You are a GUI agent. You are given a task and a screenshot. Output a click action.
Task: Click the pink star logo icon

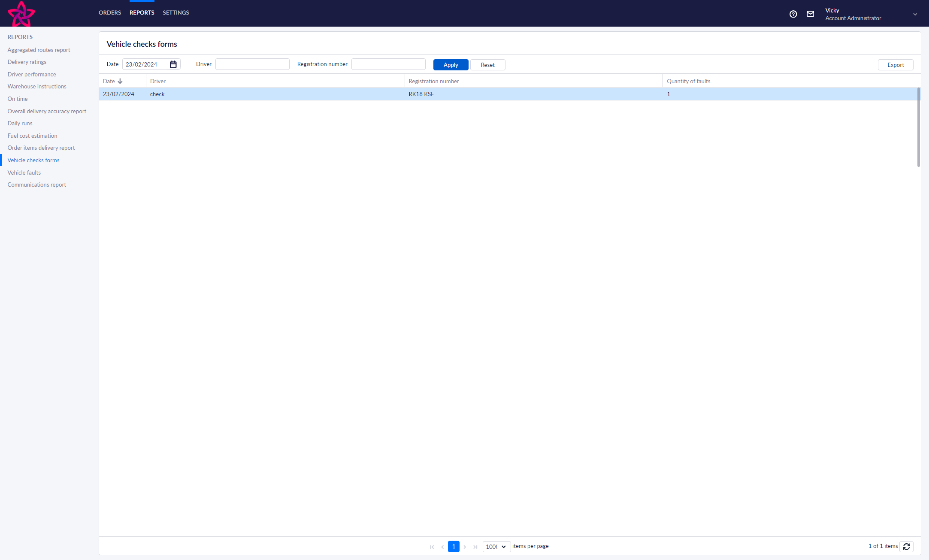[x=21, y=14]
